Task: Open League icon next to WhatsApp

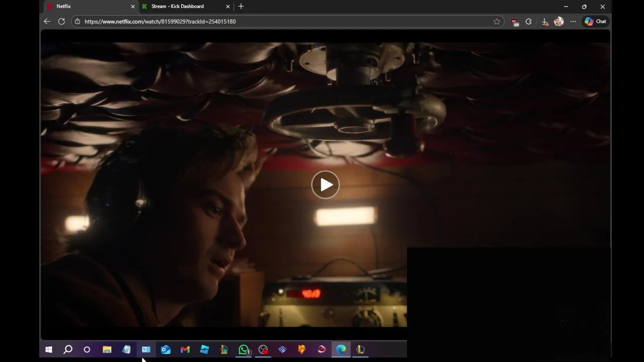Action: tap(224, 349)
